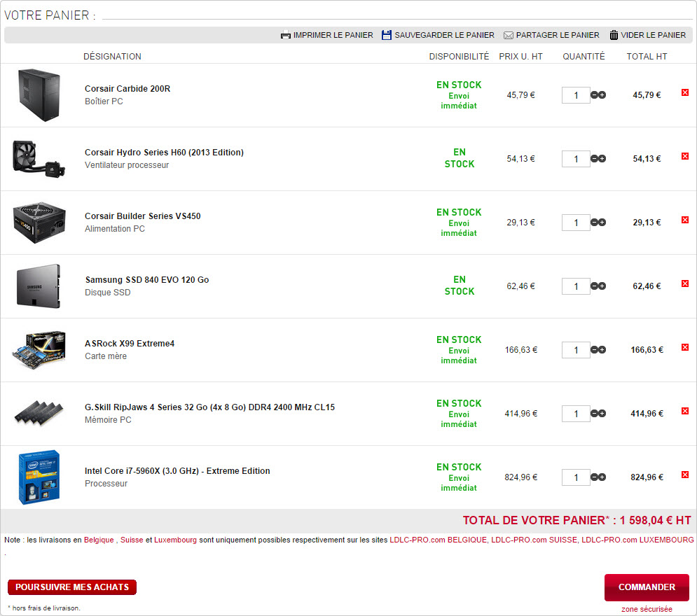Decrease quantity of Corsair Builder VS450

click(x=594, y=223)
